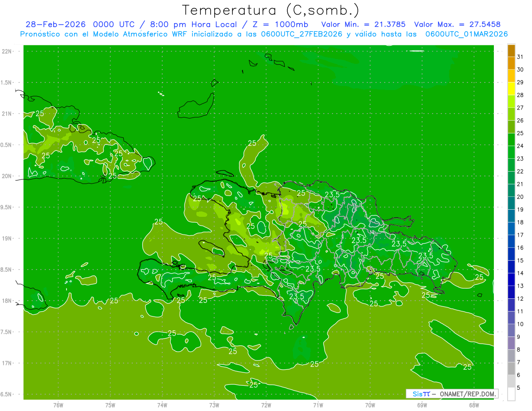Click 'Valor Max. = 27.5458' readout
This screenshot has height=411, width=532.
(x=458, y=24)
